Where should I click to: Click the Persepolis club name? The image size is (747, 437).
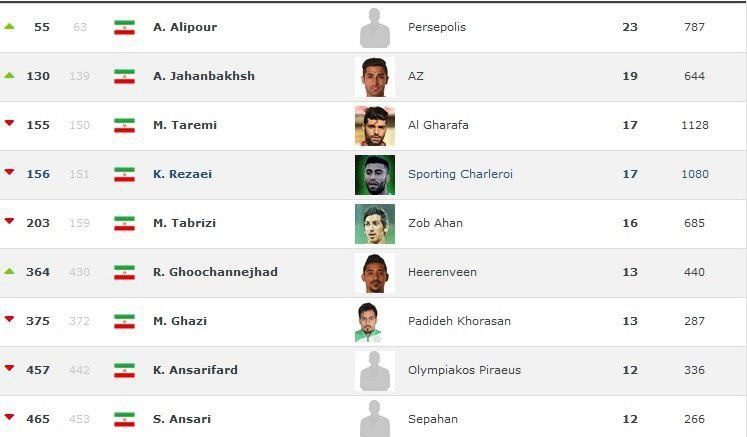(437, 27)
